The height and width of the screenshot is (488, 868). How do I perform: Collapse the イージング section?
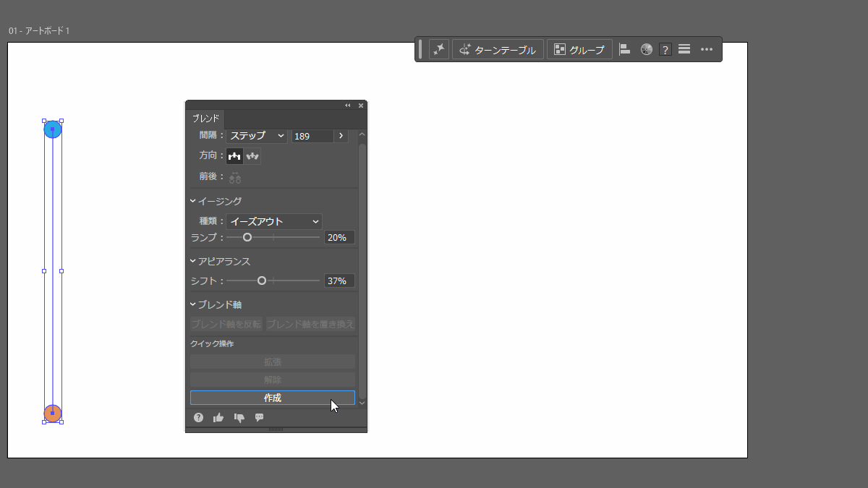click(x=193, y=201)
